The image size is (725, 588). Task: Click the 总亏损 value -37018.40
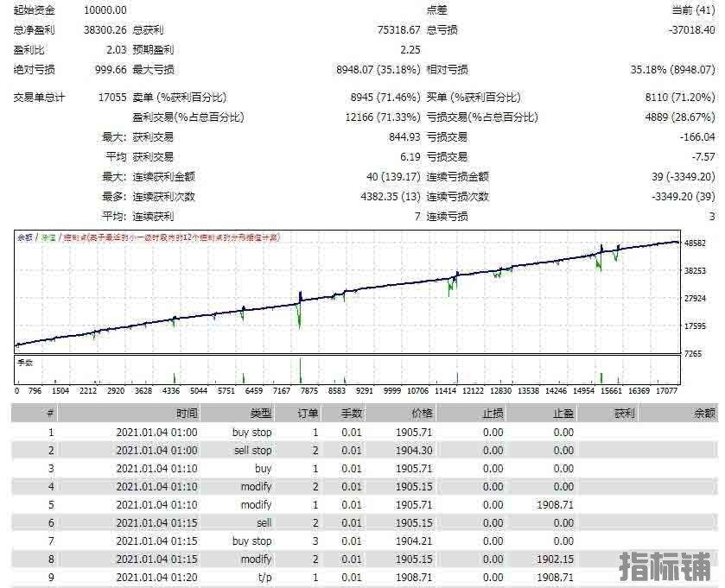[x=690, y=29]
